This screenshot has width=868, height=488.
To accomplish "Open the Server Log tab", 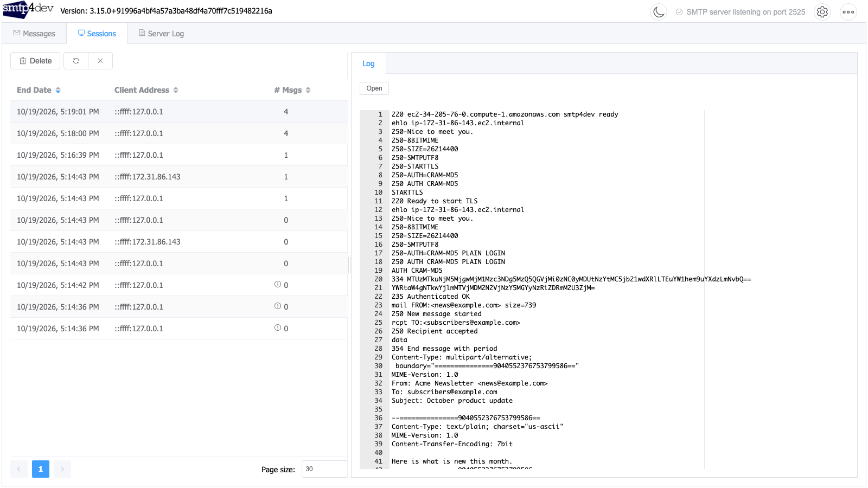I will [161, 34].
